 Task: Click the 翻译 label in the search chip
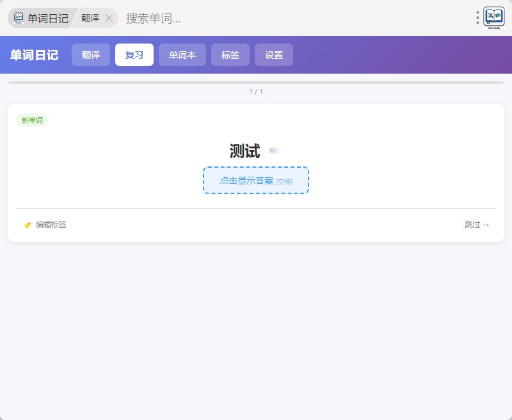(x=90, y=18)
